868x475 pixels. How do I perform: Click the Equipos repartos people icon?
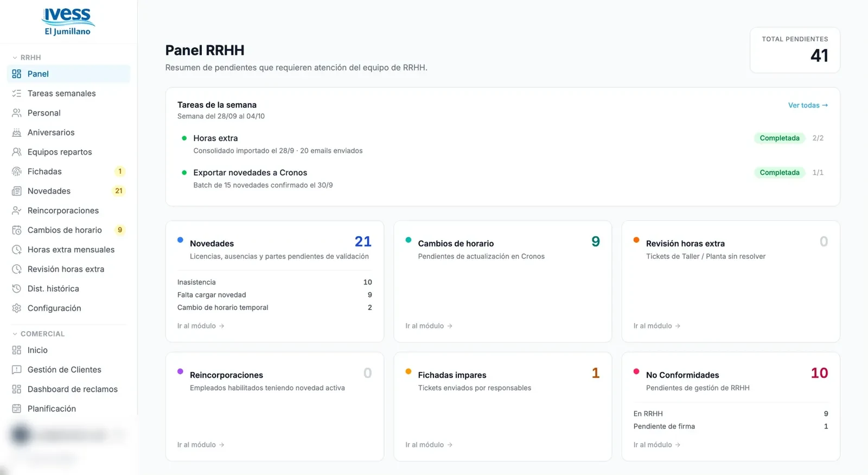pos(17,152)
